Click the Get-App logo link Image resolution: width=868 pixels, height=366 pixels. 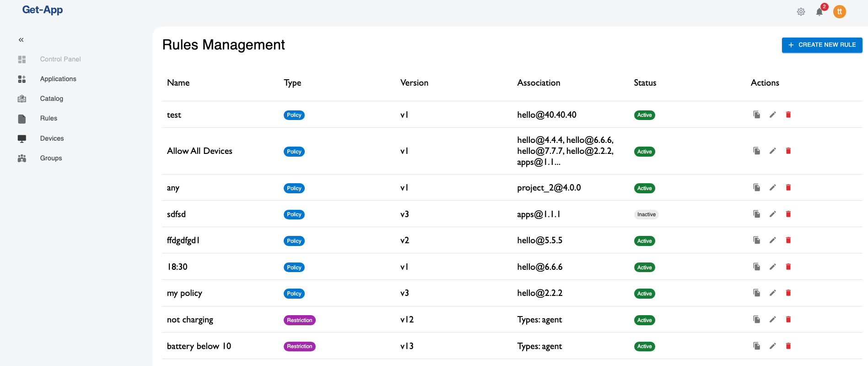pyautogui.click(x=43, y=10)
